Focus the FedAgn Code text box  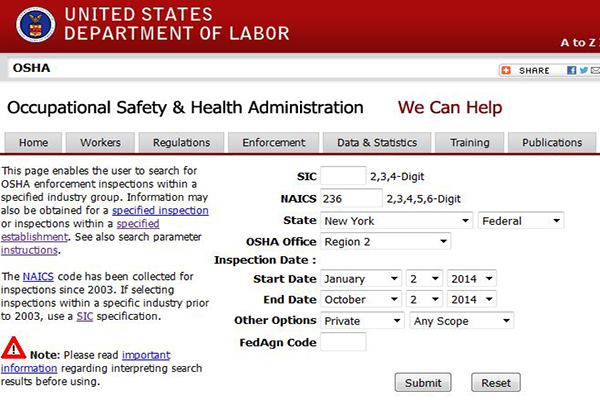point(343,343)
